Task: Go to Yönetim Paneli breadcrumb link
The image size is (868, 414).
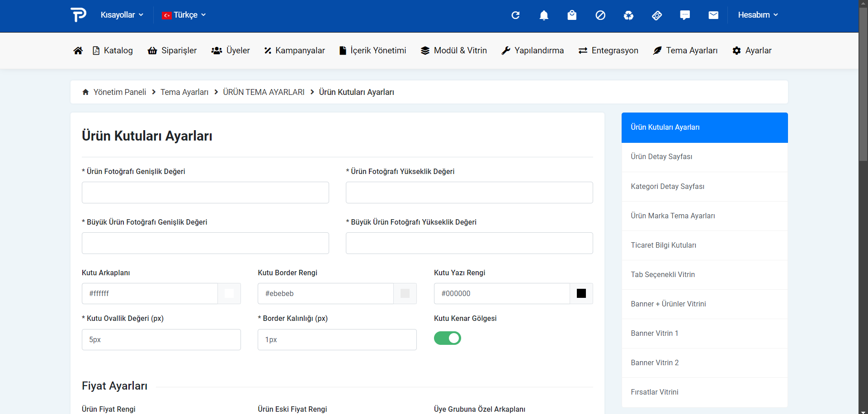Action: pyautogui.click(x=119, y=92)
